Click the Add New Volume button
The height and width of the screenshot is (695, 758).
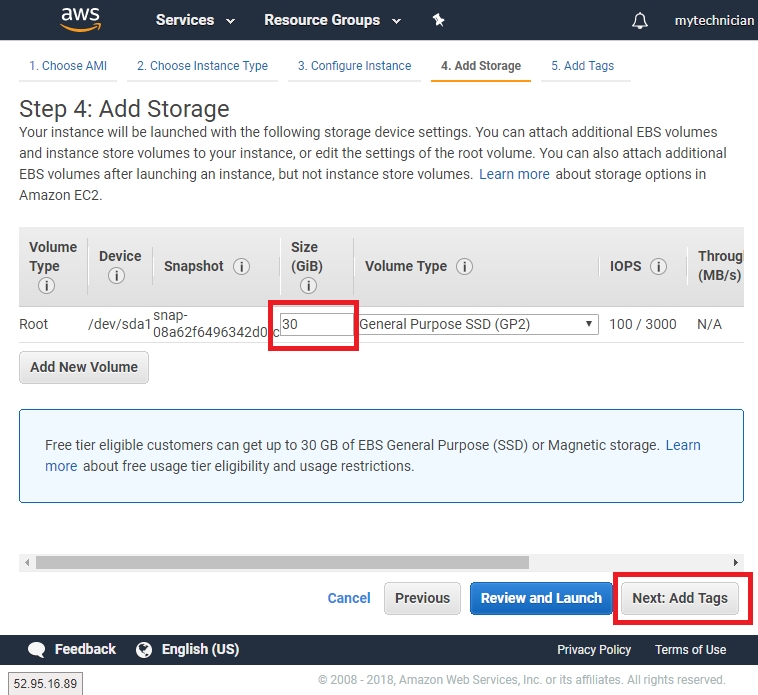pyautogui.click(x=84, y=367)
